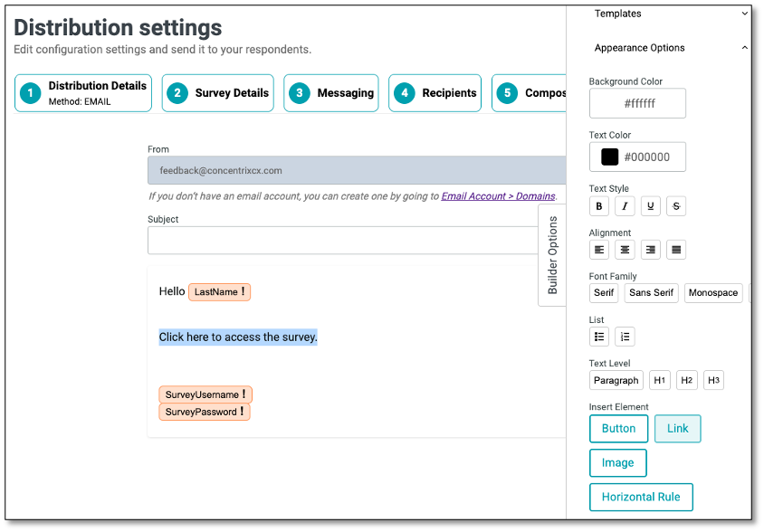
Task: Center align the text
Action: click(625, 249)
